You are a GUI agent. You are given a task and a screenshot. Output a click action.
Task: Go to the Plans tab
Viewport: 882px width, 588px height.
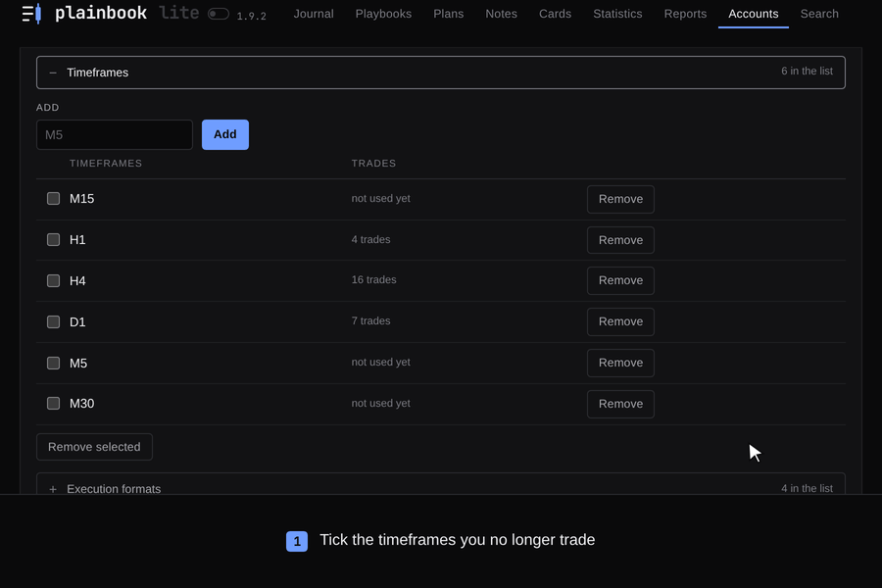(x=448, y=14)
